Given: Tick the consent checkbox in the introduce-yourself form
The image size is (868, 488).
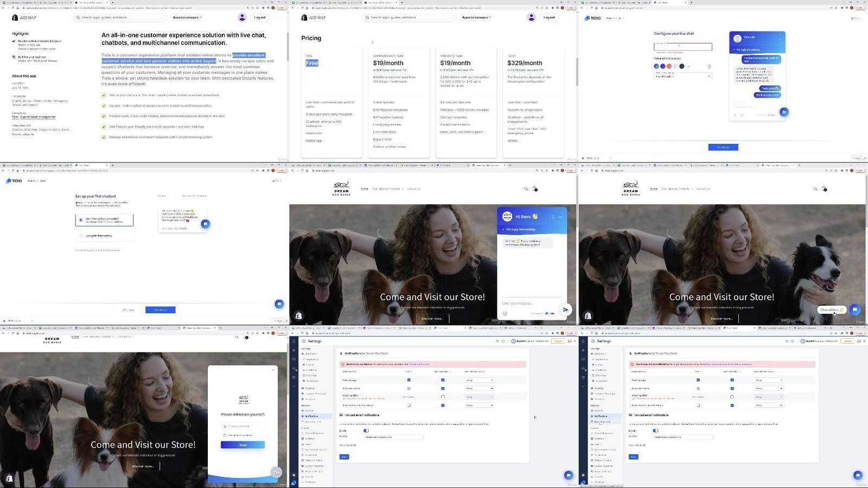Looking at the screenshot, I should [x=225, y=435].
